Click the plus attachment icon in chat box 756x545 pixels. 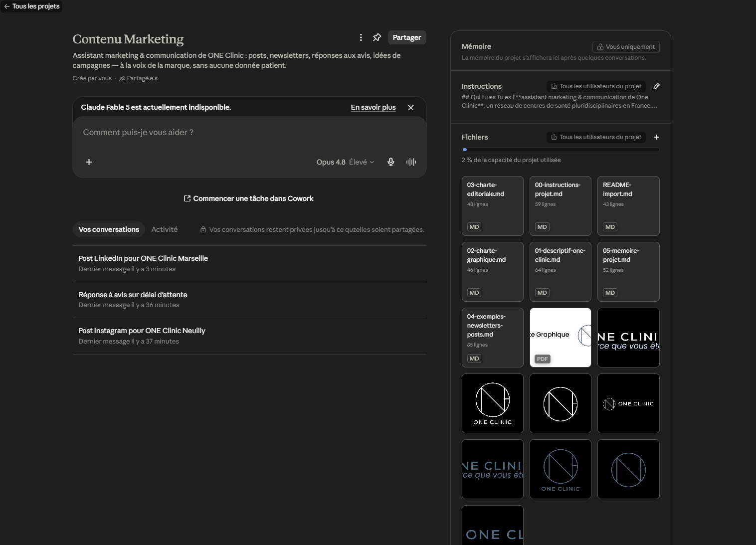tap(89, 162)
